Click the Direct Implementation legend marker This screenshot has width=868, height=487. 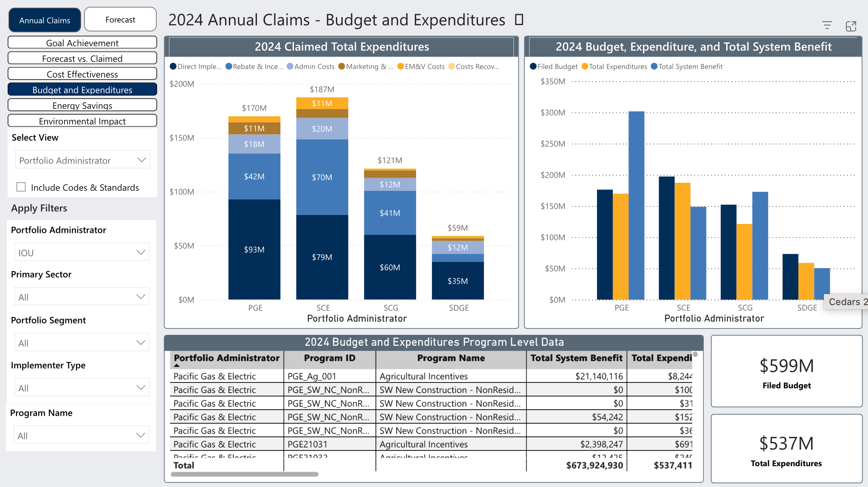(173, 66)
